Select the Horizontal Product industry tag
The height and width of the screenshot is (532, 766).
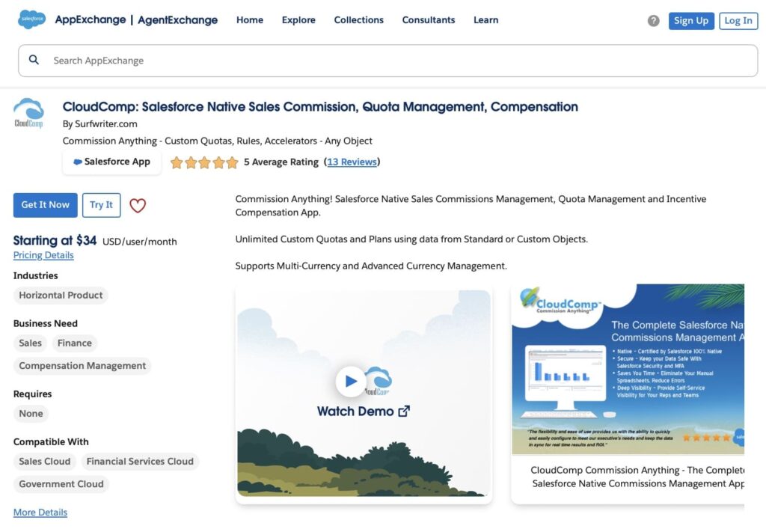(x=61, y=295)
